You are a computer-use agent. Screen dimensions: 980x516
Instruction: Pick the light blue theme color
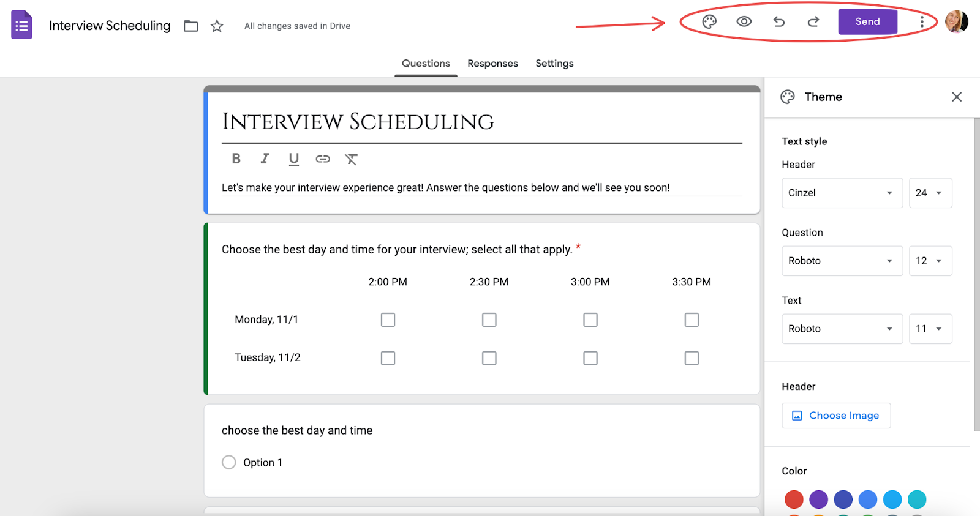[892, 499]
